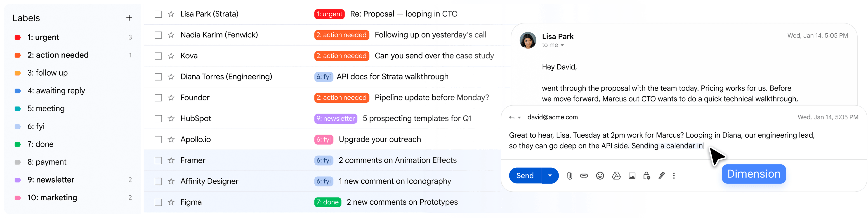Screen dimensions: 868x218
Task: Insert a file from Google Drive
Action: [616, 176]
